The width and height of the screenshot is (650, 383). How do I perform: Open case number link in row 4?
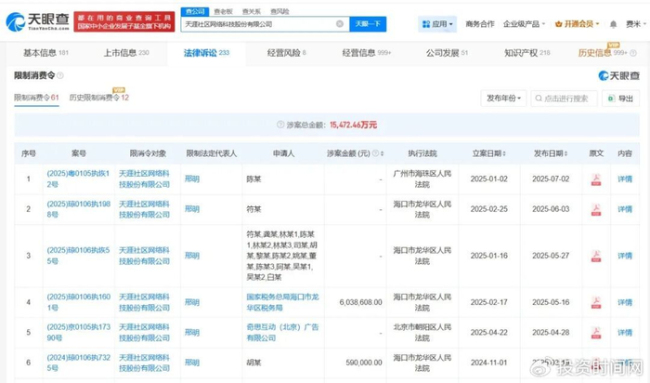point(78,302)
